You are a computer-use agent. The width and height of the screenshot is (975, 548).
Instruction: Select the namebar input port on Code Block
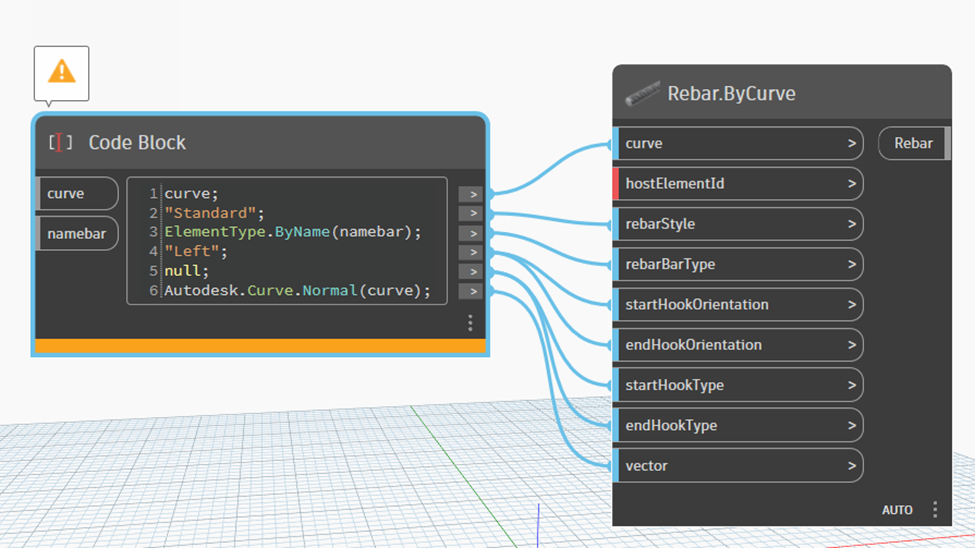(77, 234)
